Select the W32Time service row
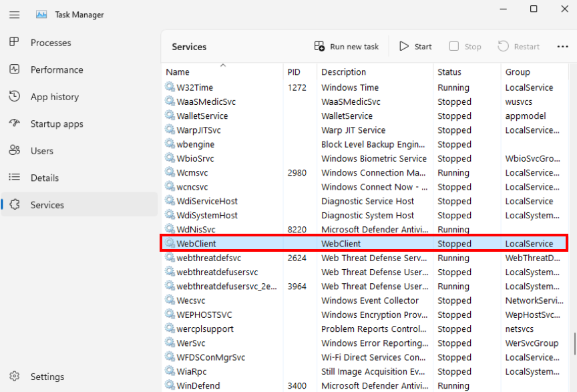 (x=194, y=87)
